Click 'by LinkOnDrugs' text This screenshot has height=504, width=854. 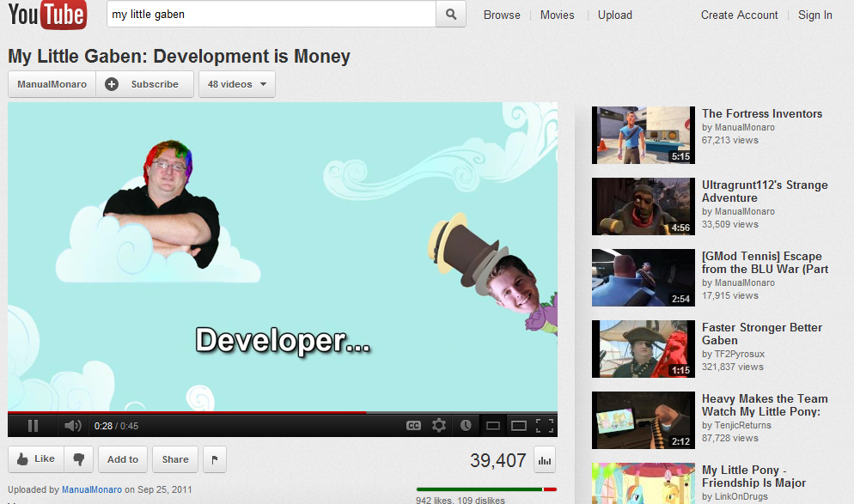coord(735,496)
